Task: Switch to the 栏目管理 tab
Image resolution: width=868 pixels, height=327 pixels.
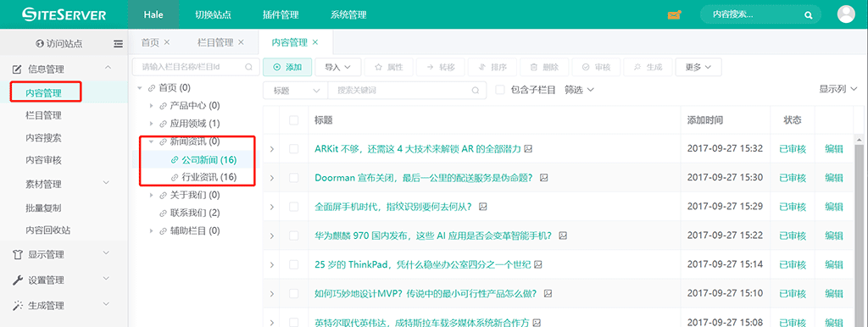Action: click(x=214, y=42)
